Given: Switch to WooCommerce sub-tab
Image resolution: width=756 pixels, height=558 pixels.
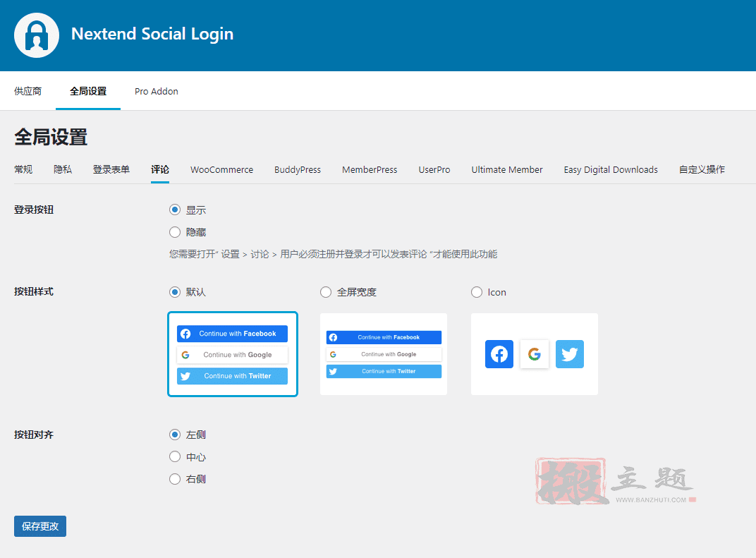Looking at the screenshot, I should pos(221,169).
